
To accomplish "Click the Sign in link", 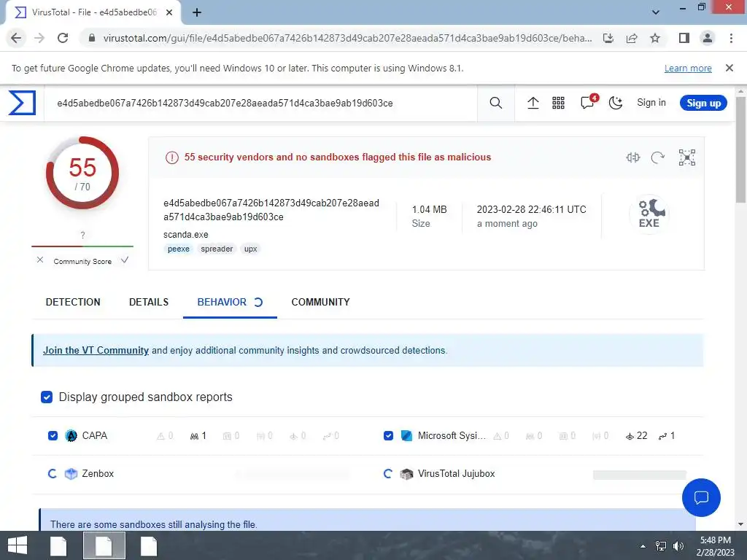I will tap(651, 102).
